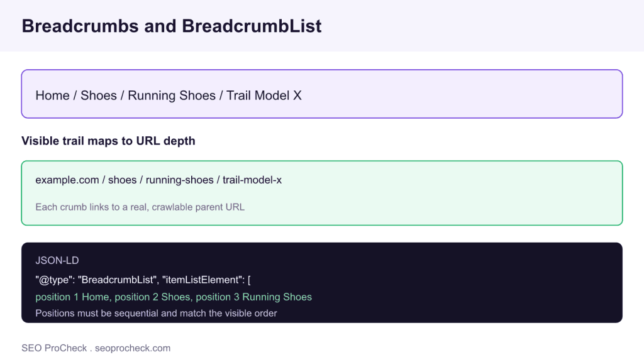Click 'position 1 Home' in the code
This screenshot has width=644, height=362.
click(72, 297)
